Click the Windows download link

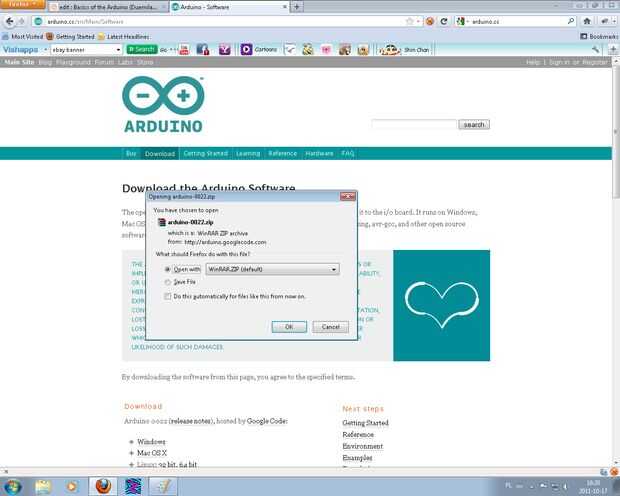pyautogui.click(x=151, y=441)
